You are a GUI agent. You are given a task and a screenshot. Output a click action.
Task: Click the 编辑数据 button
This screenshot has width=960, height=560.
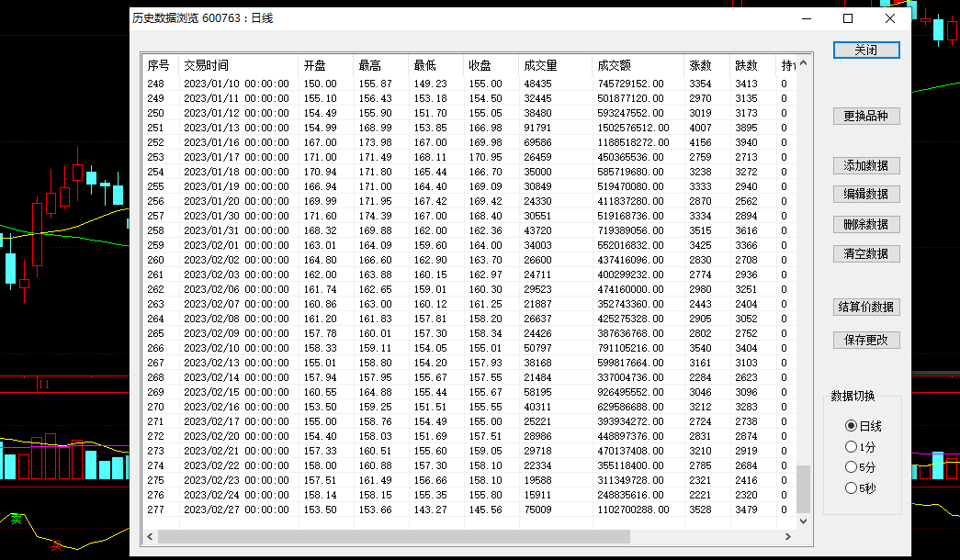coord(865,194)
